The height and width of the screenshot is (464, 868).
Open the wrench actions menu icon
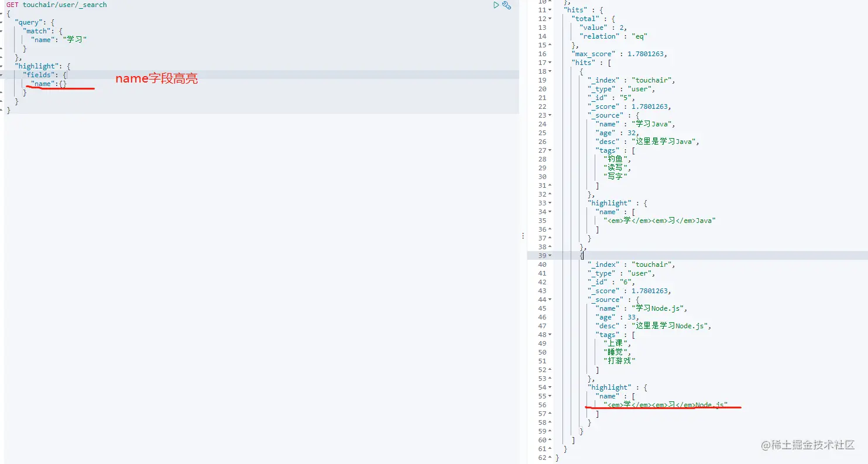(507, 5)
